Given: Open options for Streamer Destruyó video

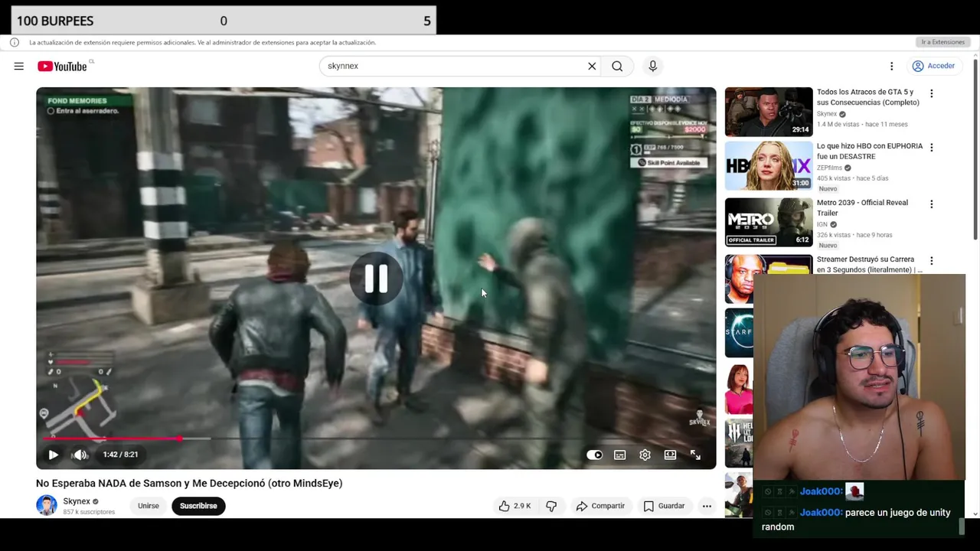Looking at the screenshot, I should (x=931, y=261).
